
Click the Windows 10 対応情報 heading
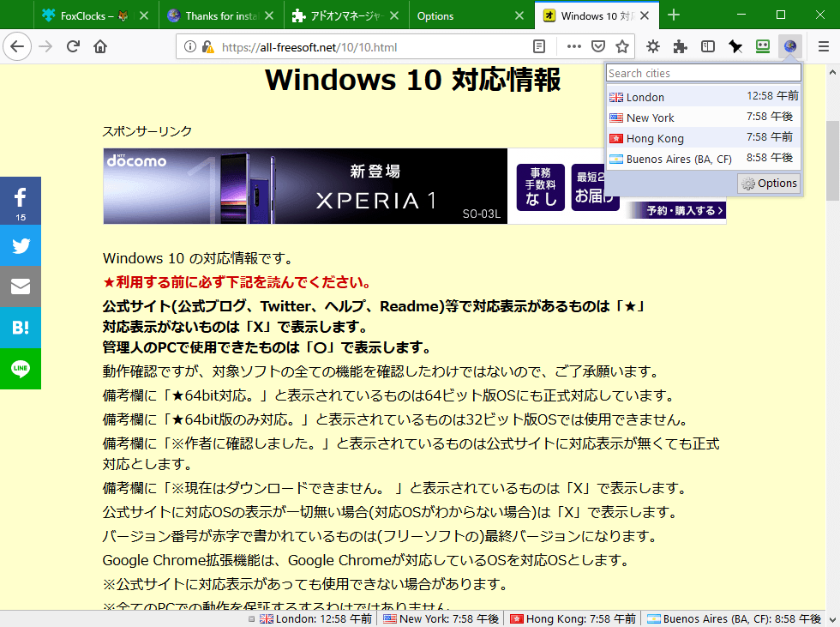412,80
